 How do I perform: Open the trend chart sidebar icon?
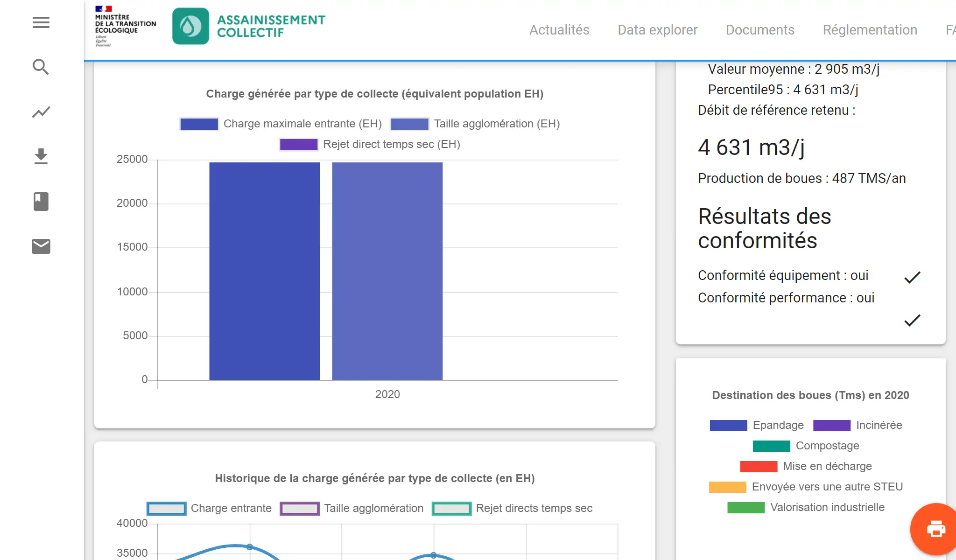41,112
